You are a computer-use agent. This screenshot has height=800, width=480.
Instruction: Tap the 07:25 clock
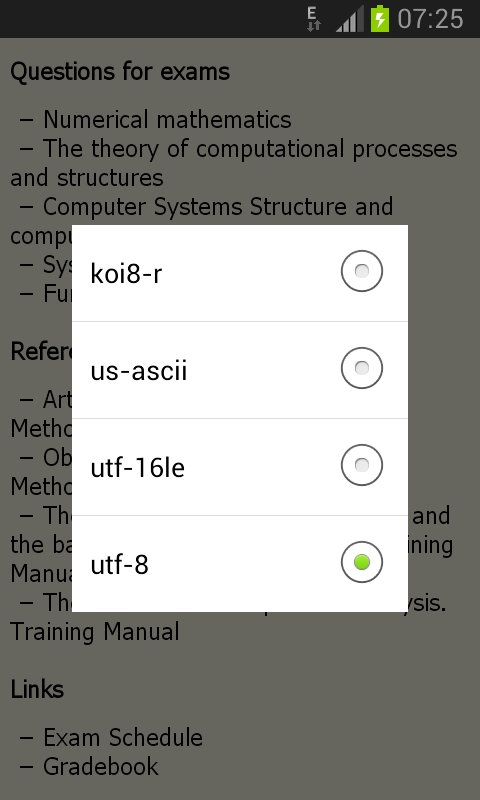[430, 19]
